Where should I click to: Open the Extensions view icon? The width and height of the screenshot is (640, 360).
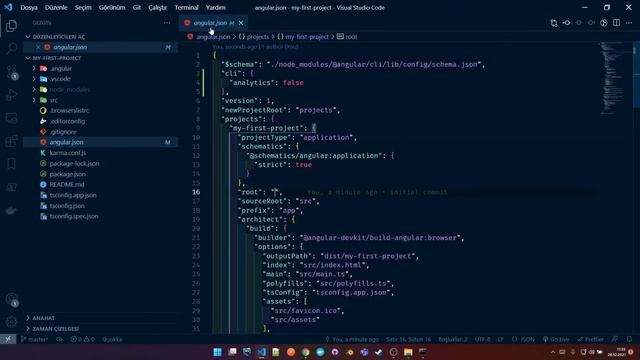point(11,142)
